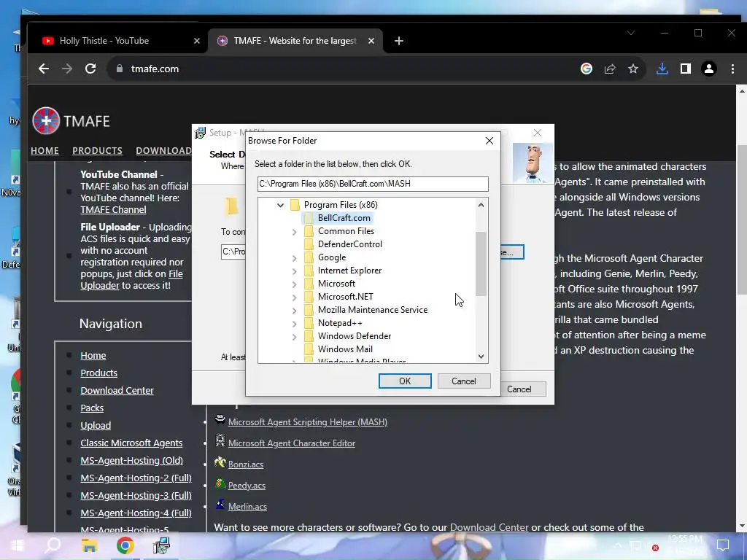Click the Chrome forward arrow
The image size is (747, 560).
[x=67, y=69]
